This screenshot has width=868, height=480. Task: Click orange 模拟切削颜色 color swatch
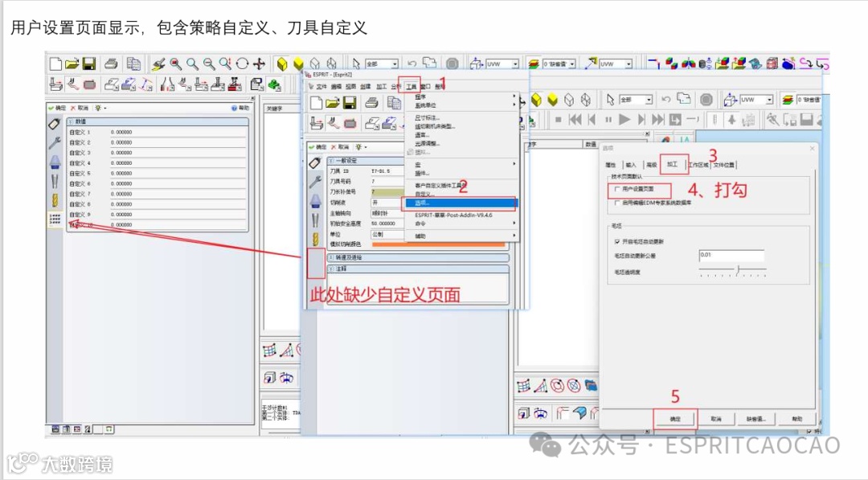coord(438,244)
